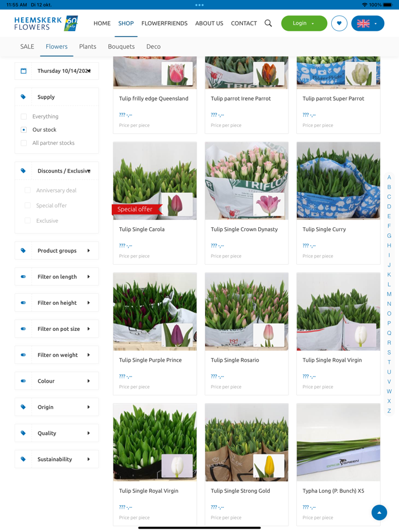Tap the scroll-to-top arrow button
Image resolution: width=399 pixels, height=532 pixels.
tap(379, 512)
